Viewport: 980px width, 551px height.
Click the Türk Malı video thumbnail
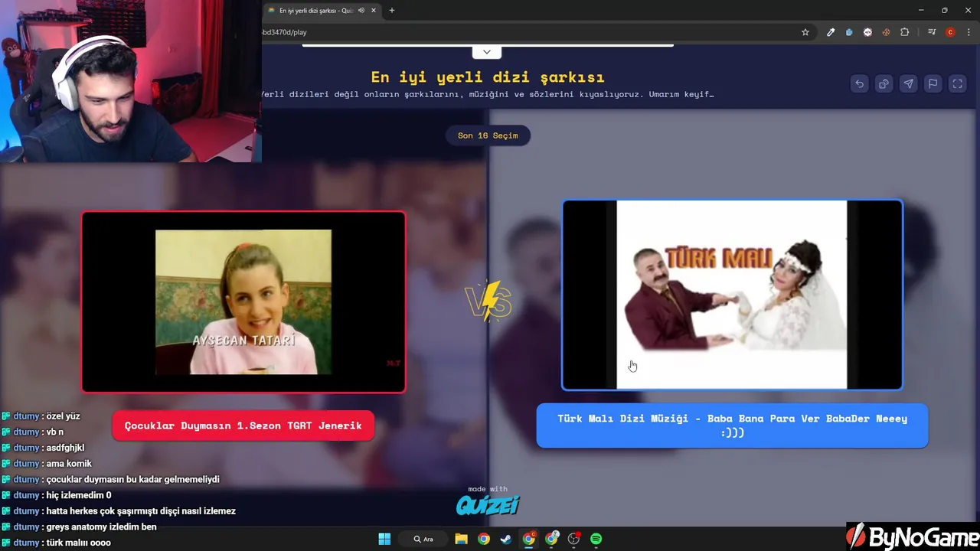point(732,295)
